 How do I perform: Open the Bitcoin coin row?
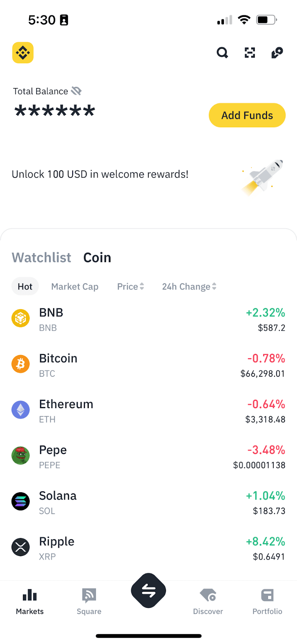point(148,365)
